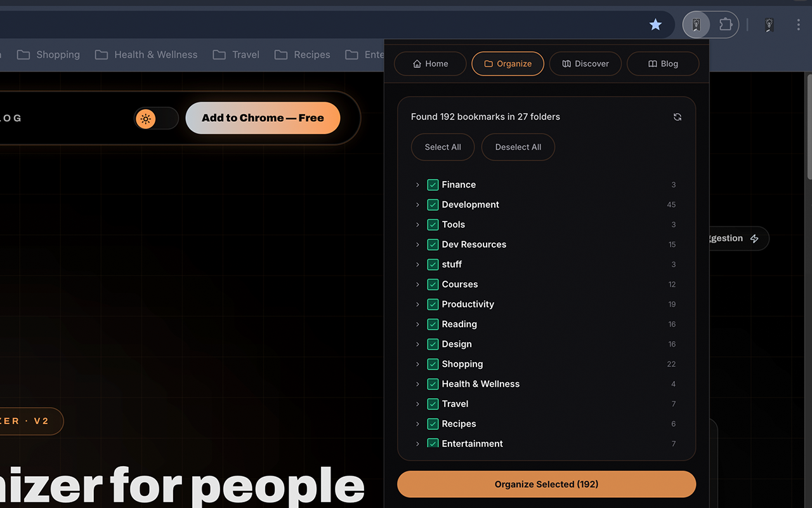This screenshot has height=508, width=812.
Task: Expand the Dev Resources folder chevron
Action: (417, 244)
